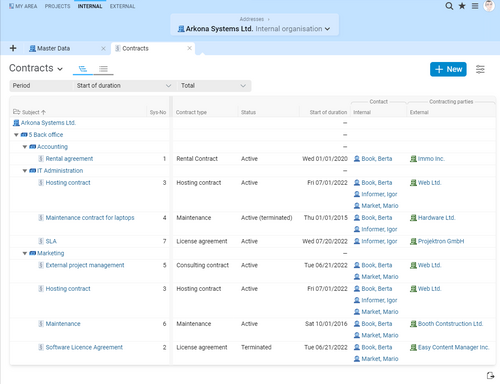Open the hamburger menu icon
The image size is (500, 384).
coord(475,6)
